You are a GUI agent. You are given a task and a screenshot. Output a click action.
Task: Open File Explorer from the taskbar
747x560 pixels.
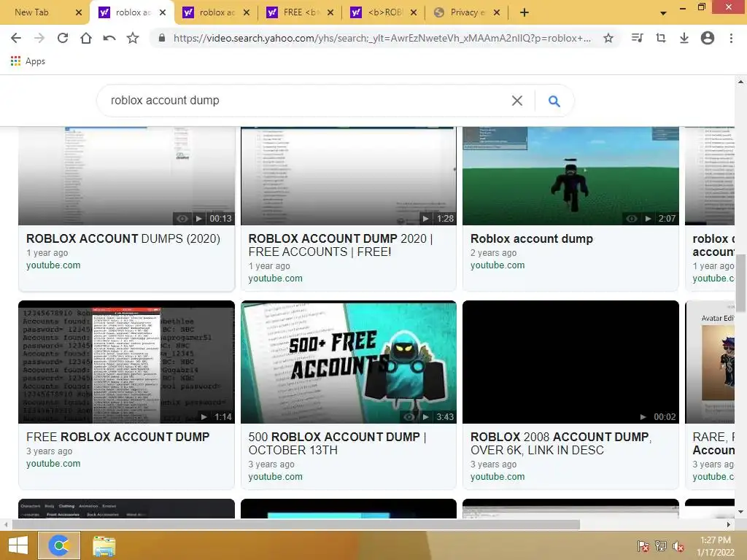(x=104, y=545)
